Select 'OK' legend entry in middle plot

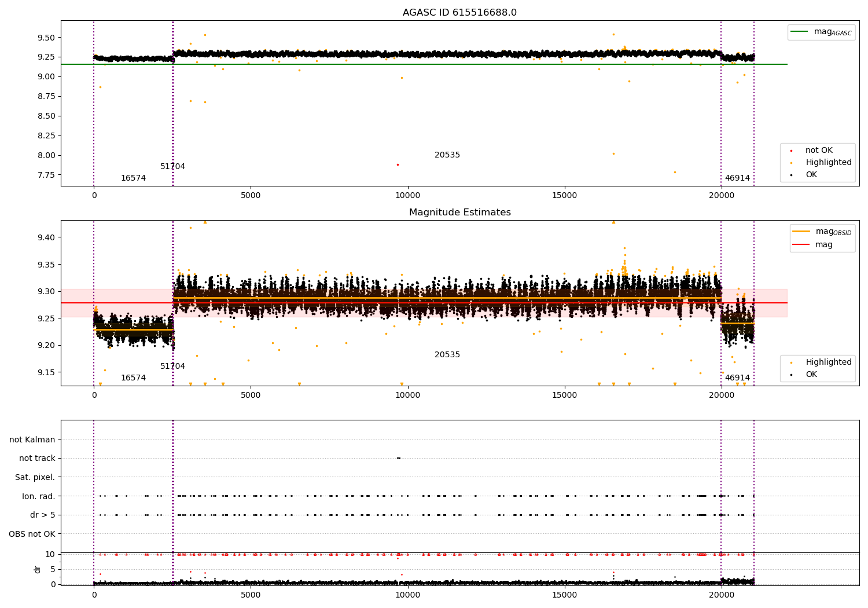[x=811, y=375]
